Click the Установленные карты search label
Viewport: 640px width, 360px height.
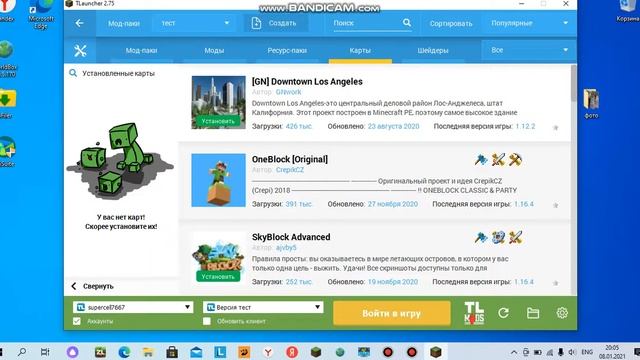118,73
